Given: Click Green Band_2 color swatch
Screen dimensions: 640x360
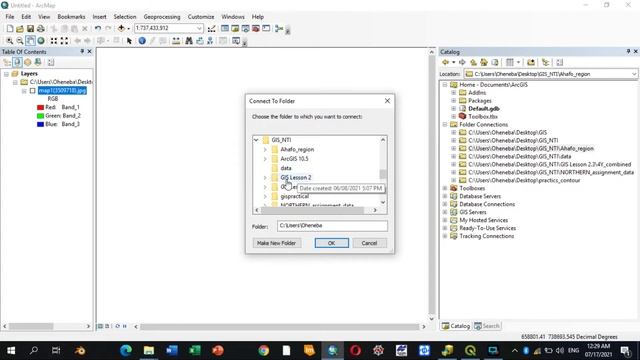Looking at the screenshot, I should (40, 116).
